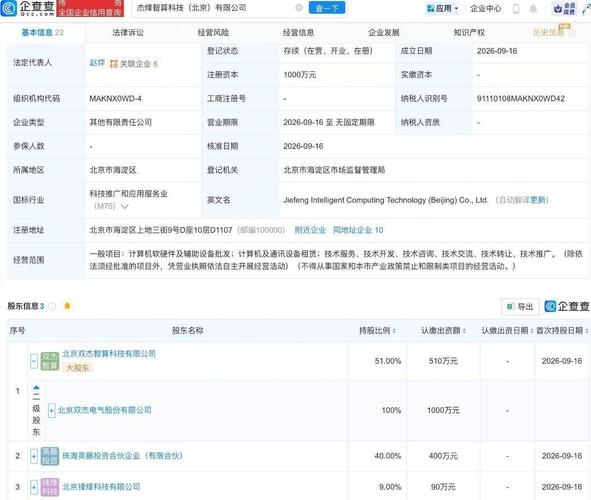Viewport: 591px width, 500px height.
Task: Click the 北京双杰智算科技 company logo
Action: tap(50, 361)
